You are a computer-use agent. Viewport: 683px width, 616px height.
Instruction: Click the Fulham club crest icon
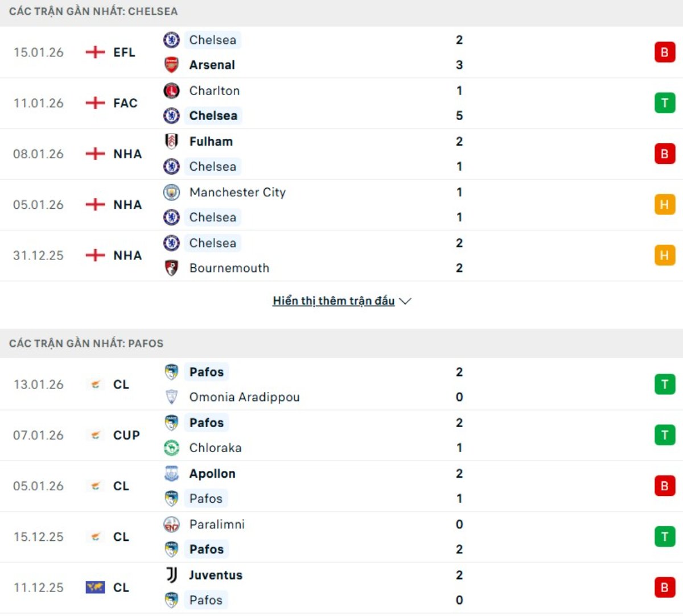coord(171,141)
